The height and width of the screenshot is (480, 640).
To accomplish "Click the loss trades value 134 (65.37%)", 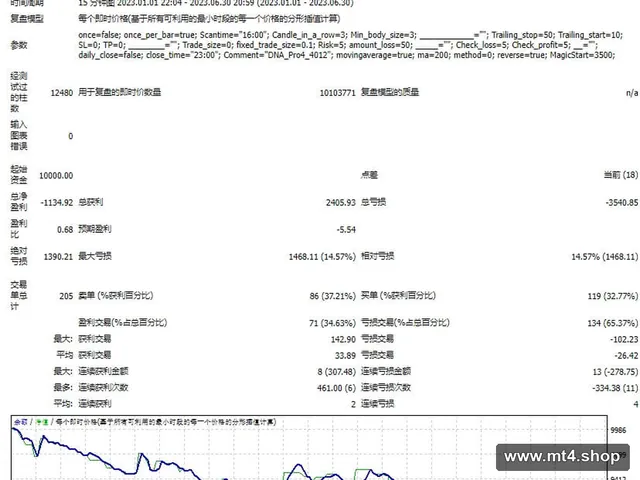I will pyautogui.click(x=613, y=323).
